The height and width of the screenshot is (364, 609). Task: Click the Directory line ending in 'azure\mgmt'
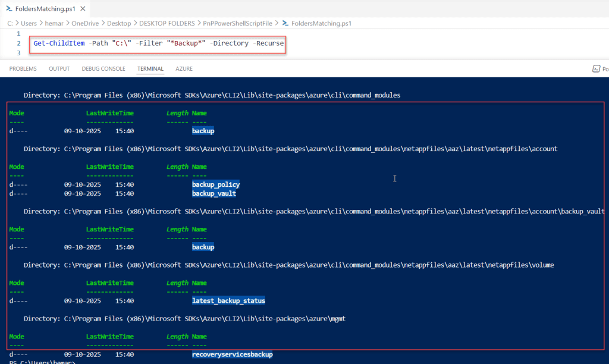click(x=184, y=319)
